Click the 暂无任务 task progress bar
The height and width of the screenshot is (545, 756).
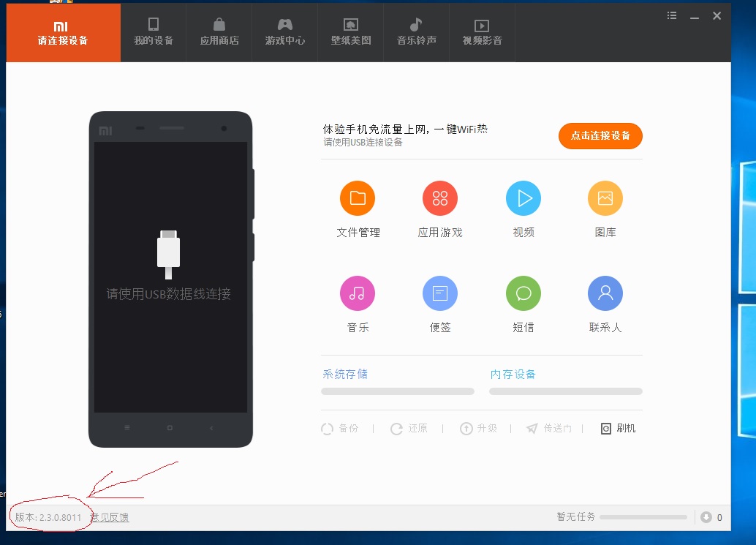pos(643,517)
